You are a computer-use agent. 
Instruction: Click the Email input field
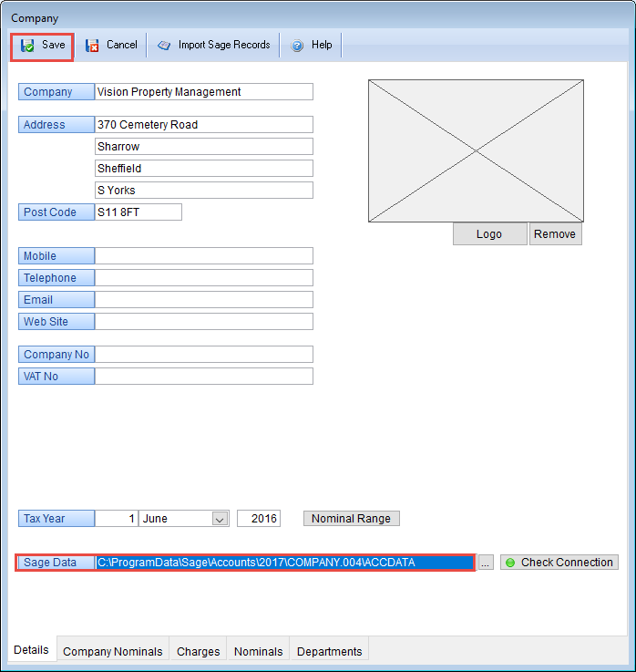pyautogui.click(x=204, y=300)
